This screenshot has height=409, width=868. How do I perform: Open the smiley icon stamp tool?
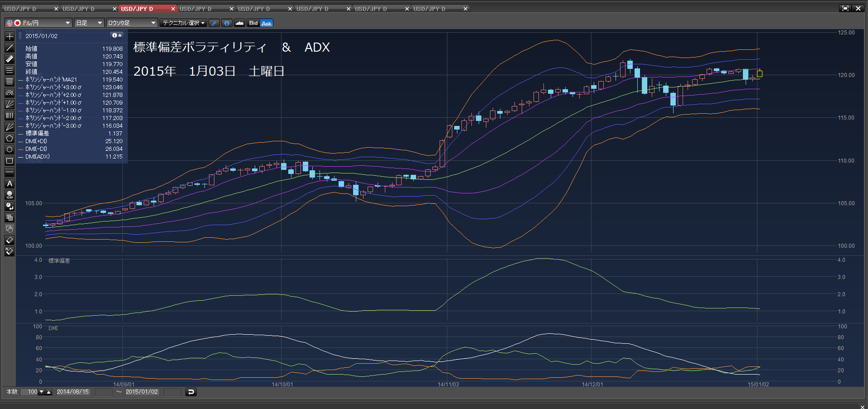click(10, 195)
